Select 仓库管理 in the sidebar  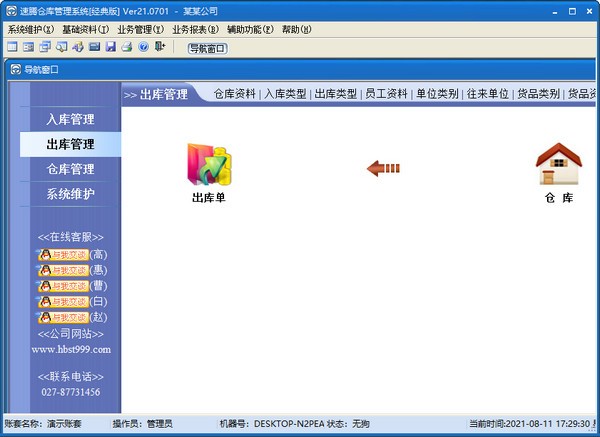70,169
